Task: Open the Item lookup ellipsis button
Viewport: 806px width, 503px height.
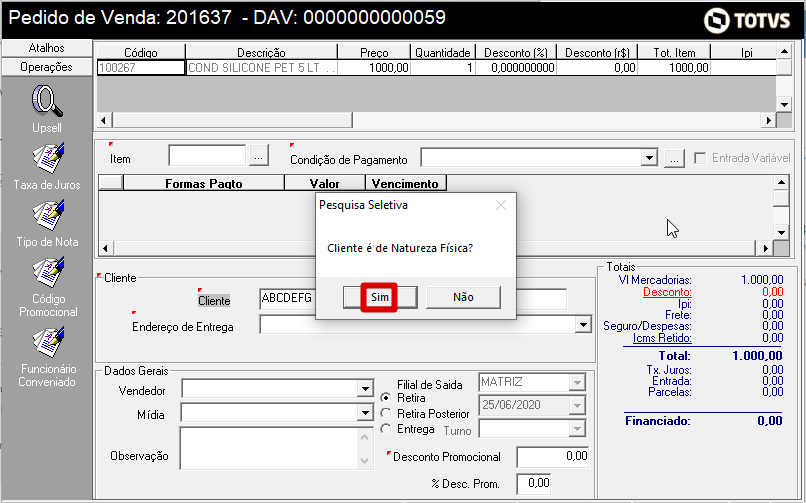Action: pyautogui.click(x=259, y=156)
